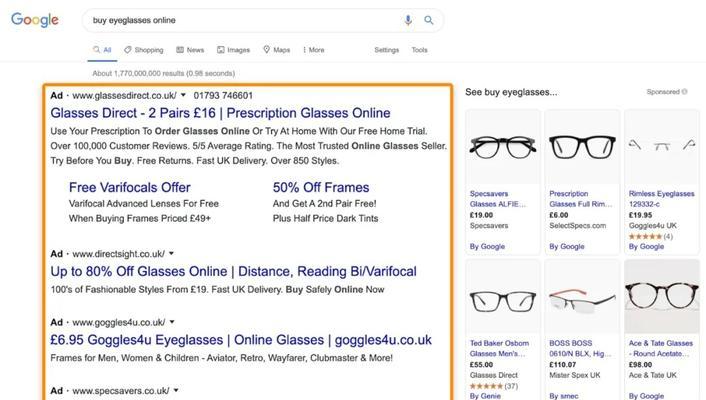Click the magnifier search button
Screen dimensions: 706x400
pyautogui.click(x=429, y=20)
